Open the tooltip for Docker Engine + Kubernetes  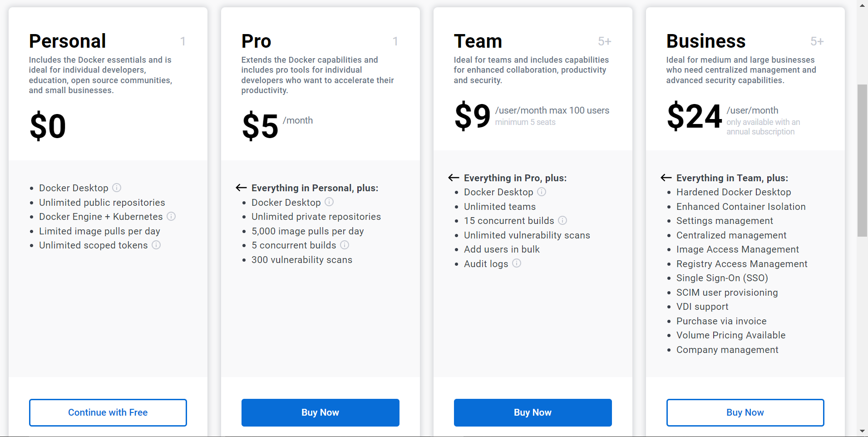(x=172, y=217)
